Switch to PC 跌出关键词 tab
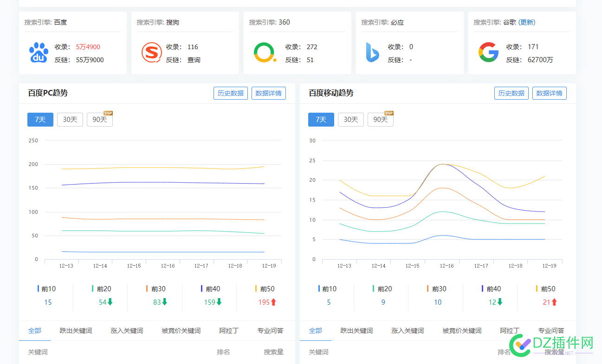This screenshot has height=364, width=602. click(76, 331)
